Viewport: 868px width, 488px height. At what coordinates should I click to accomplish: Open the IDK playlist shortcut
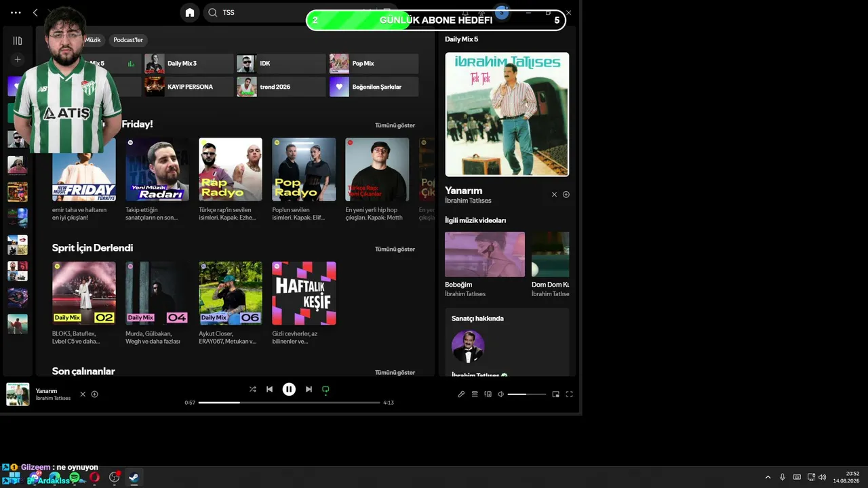(281, 64)
